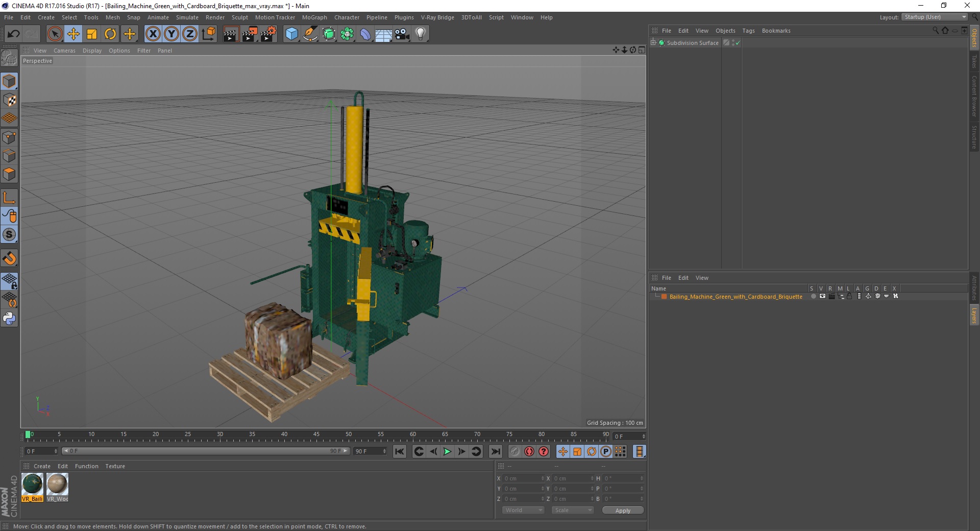Add a Camera object
Image resolution: width=980 pixels, height=531 pixels.
pos(402,34)
